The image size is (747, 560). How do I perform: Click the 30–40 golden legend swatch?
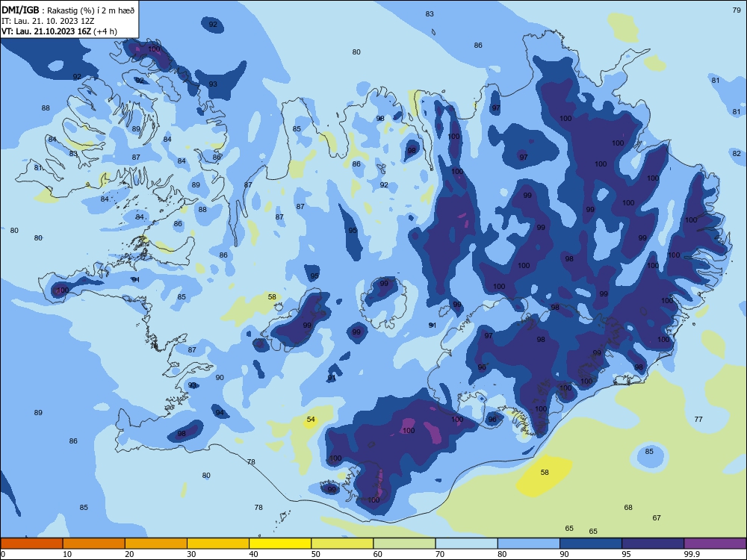tap(218, 544)
